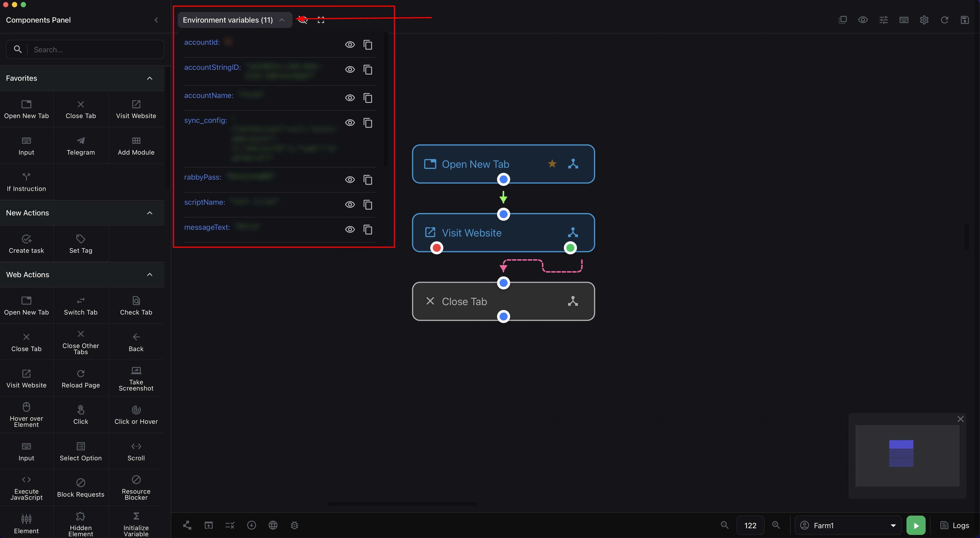Click the zoom value field 122
The image size is (980, 538).
(750, 526)
